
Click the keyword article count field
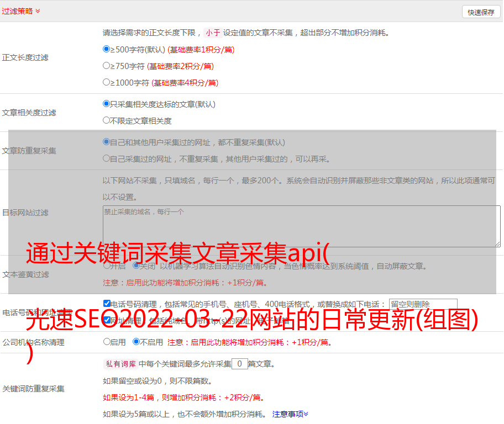pyautogui.click(x=239, y=364)
